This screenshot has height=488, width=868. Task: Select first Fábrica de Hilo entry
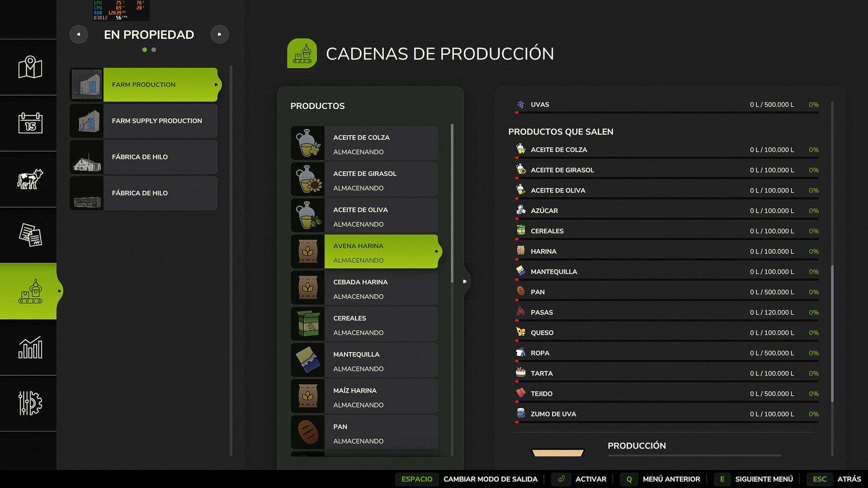coord(144,157)
